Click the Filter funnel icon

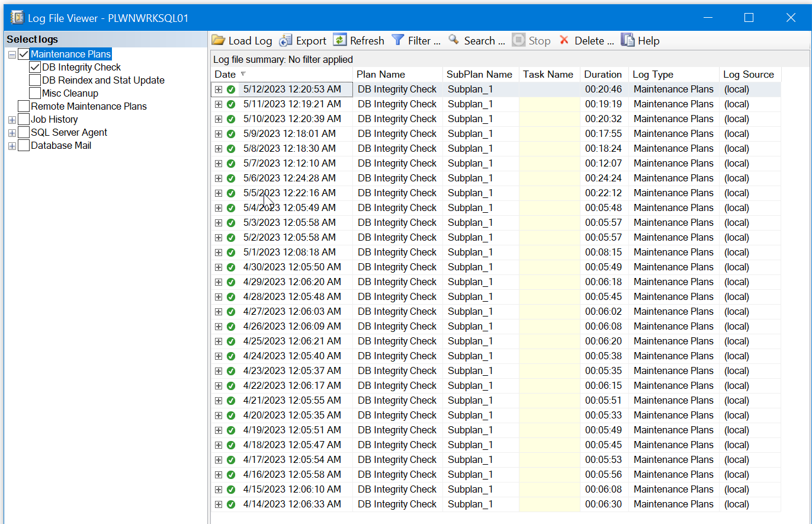[398, 40]
